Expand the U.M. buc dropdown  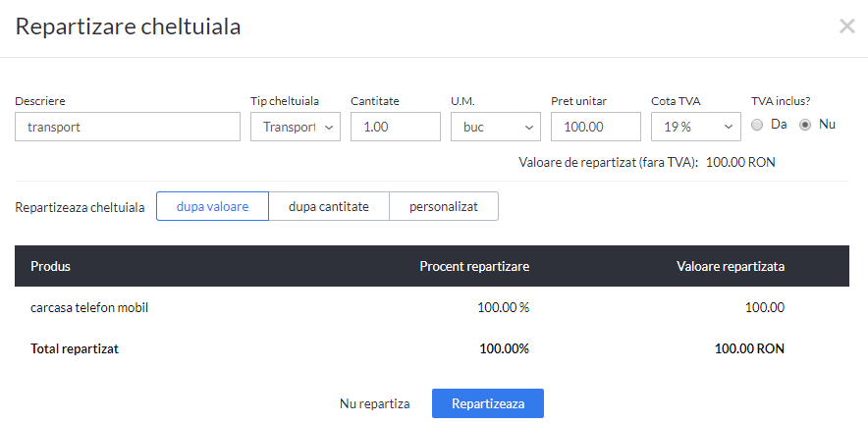click(x=496, y=127)
